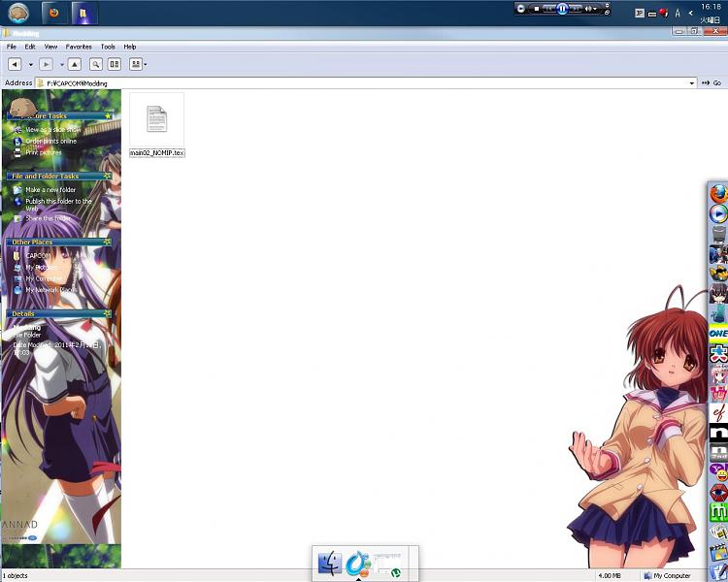Click My Computer zone in status bar
Viewport: 728px width, 582px height.
coord(667,575)
